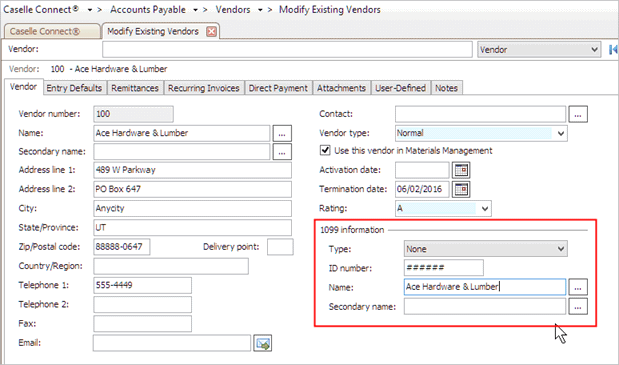619x365 pixels.
Task: Open the Direct Payment tab
Action: coord(278,88)
